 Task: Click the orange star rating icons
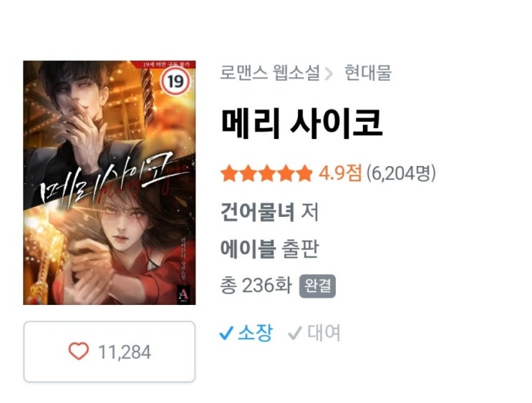pyautogui.click(x=266, y=173)
